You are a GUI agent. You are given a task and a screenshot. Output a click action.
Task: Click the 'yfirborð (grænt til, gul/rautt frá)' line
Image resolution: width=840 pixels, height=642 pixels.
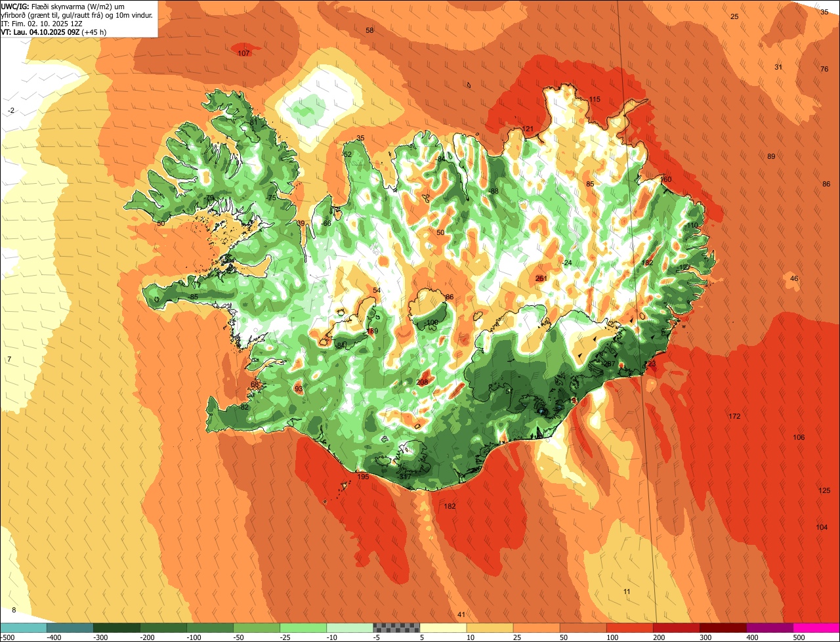coord(77,15)
